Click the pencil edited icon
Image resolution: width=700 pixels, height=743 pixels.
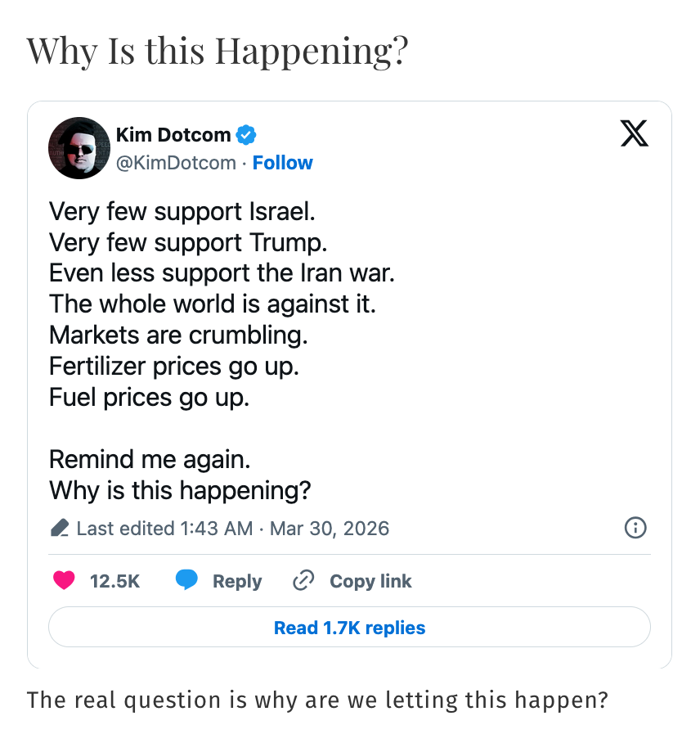click(x=60, y=529)
